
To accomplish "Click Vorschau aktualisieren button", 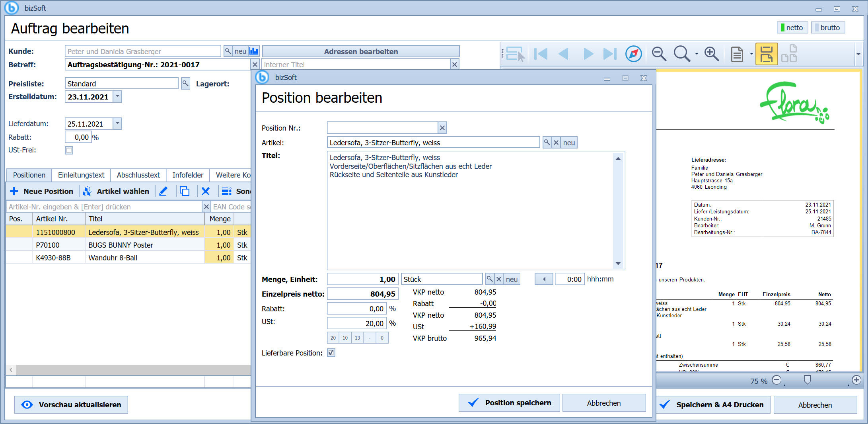I will (x=71, y=404).
